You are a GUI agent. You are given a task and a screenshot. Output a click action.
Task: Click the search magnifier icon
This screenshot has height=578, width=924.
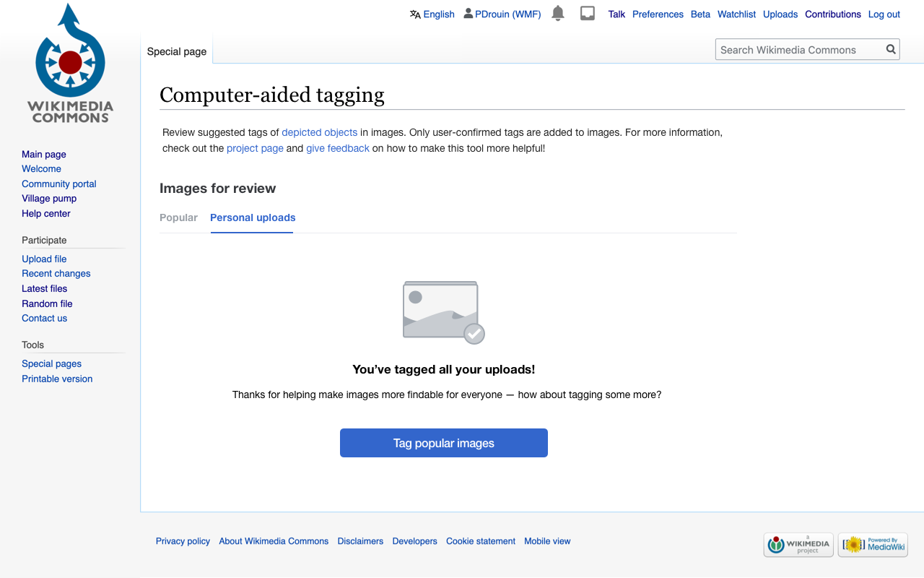click(x=891, y=49)
